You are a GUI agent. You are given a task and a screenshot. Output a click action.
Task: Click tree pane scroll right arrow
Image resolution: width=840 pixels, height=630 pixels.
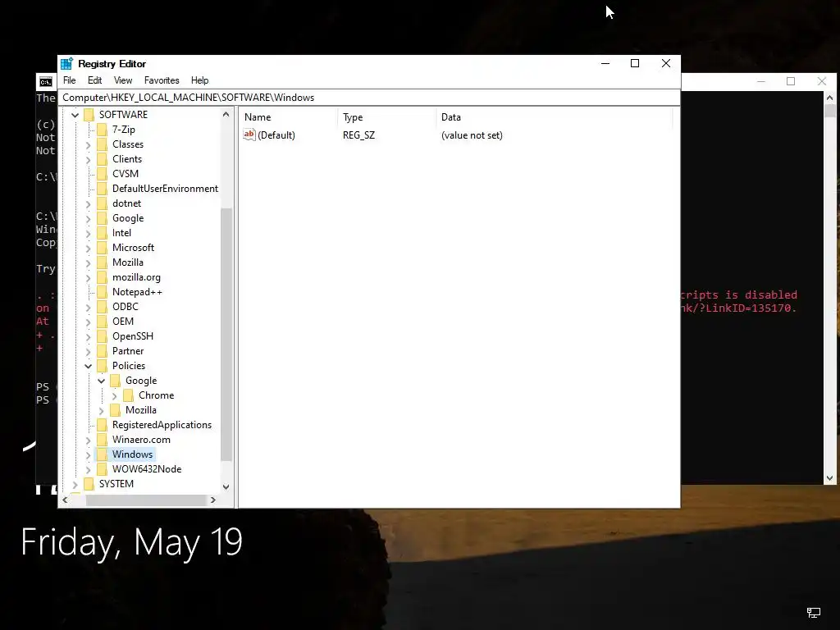pyautogui.click(x=213, y=500)
